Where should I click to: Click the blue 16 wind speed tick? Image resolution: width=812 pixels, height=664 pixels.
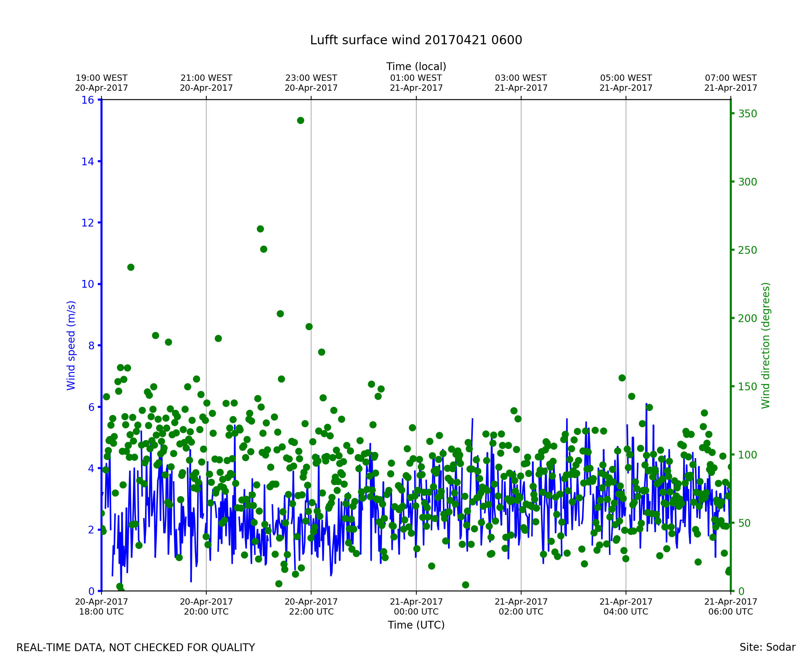(87, 100)
